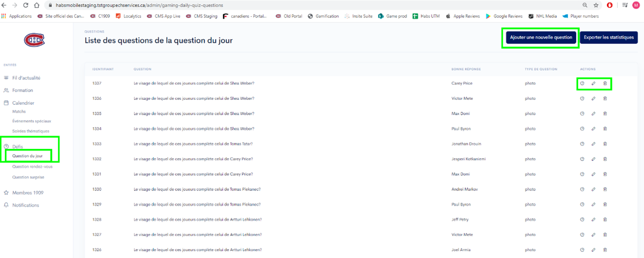
Task: Open the Notifications sidebar item
Action: click(25, 205)
